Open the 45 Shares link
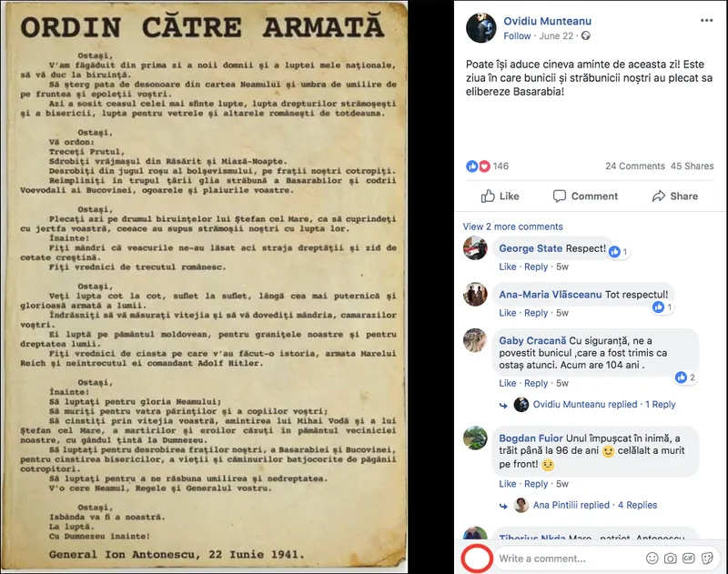Viewport: 728px width, 574px height. pyautogui.click(x=693, y=166)
